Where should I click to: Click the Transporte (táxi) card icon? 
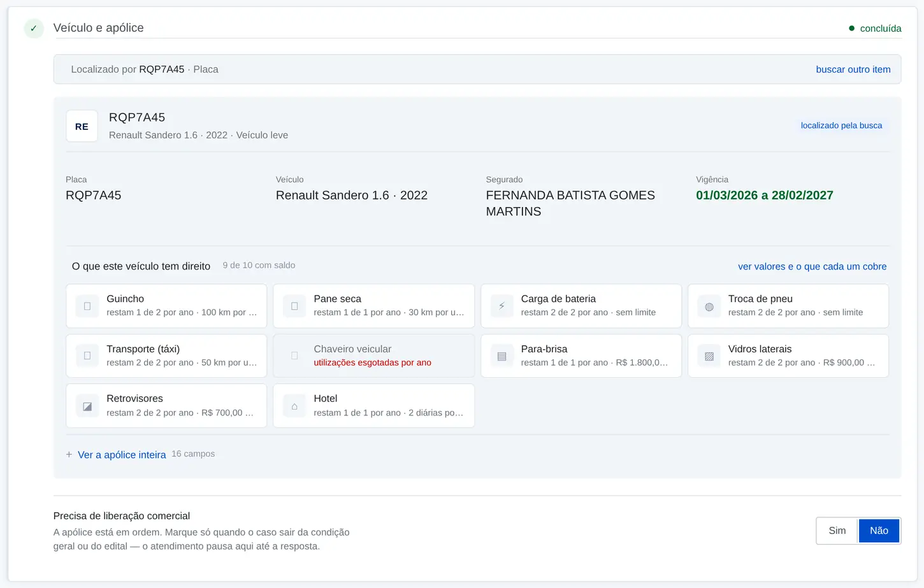point(87,356)
